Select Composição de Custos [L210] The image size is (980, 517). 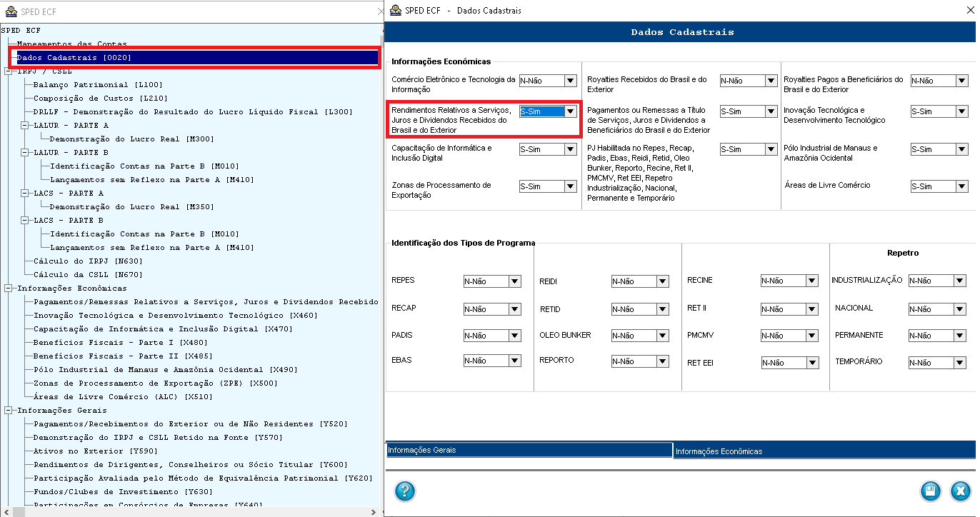(x=100, y=99)
